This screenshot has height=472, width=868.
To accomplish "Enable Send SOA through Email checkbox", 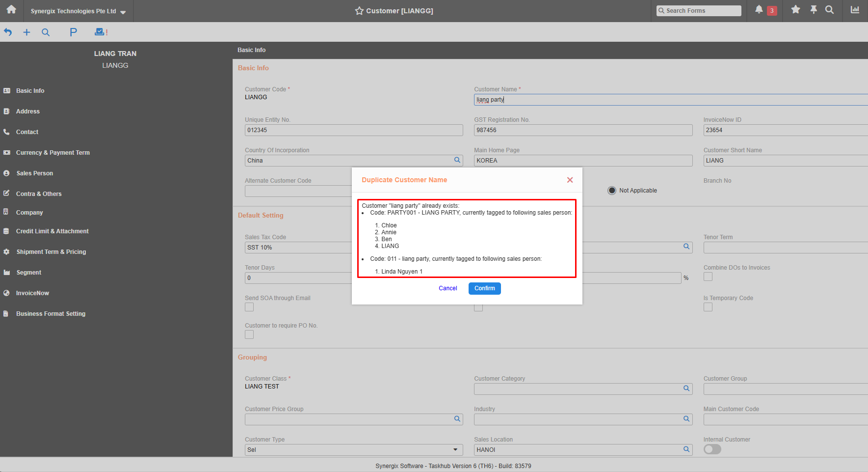I will [249, 306].
